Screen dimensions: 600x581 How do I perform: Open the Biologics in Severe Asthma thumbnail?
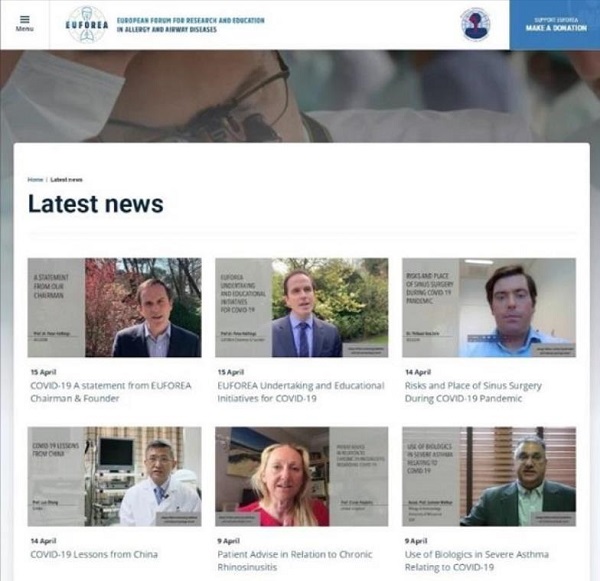(488, 476)
